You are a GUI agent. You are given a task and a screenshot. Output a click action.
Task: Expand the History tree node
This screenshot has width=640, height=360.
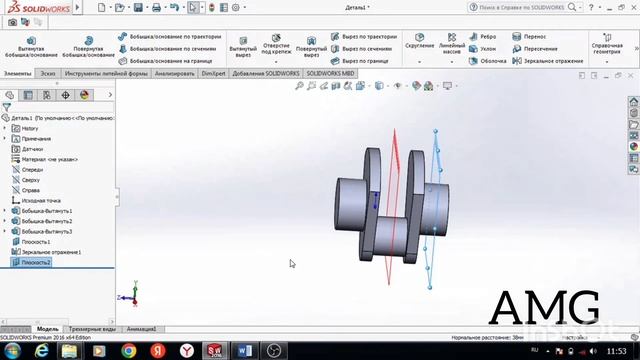pos(5,128)
